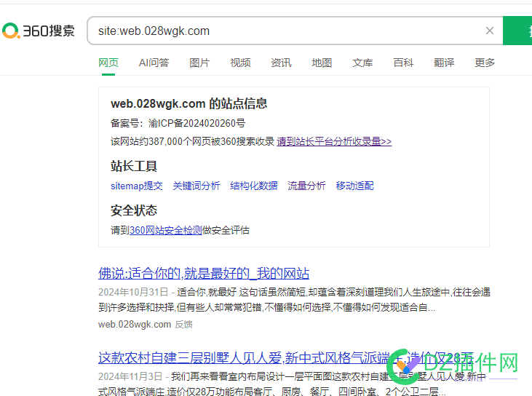
Task: Switch to the 地图 tab
Action: pyautogui.click(x=322, y=63)
